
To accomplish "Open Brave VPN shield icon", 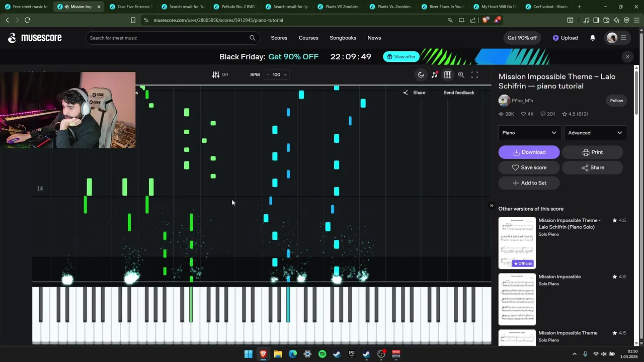I will 626,20.
